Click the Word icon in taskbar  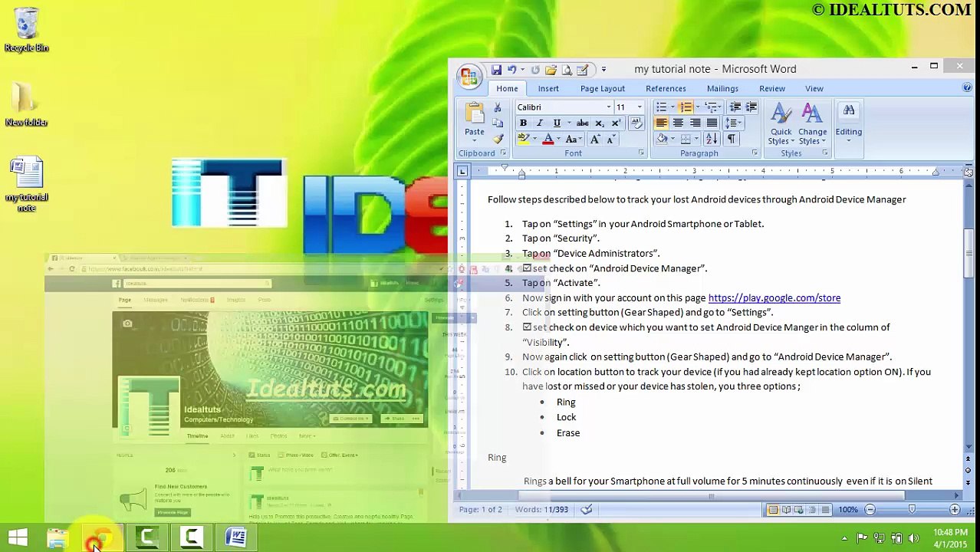coord(235,538)
